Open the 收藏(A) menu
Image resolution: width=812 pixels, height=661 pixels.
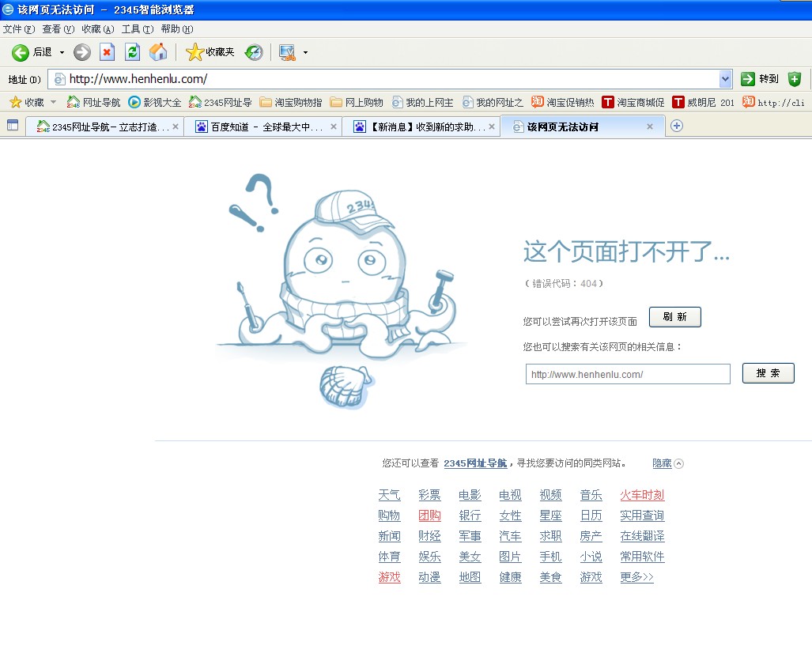pos(97,29)
